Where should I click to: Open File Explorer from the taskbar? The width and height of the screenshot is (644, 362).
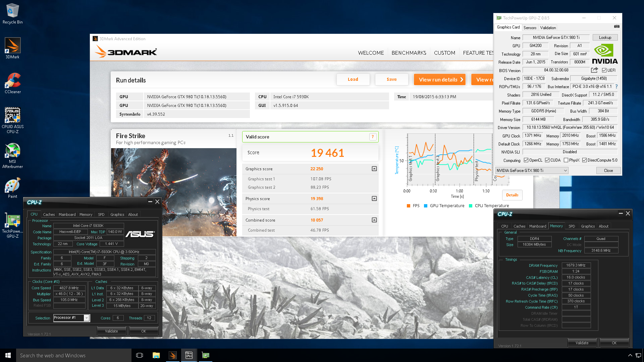point(156,355)
